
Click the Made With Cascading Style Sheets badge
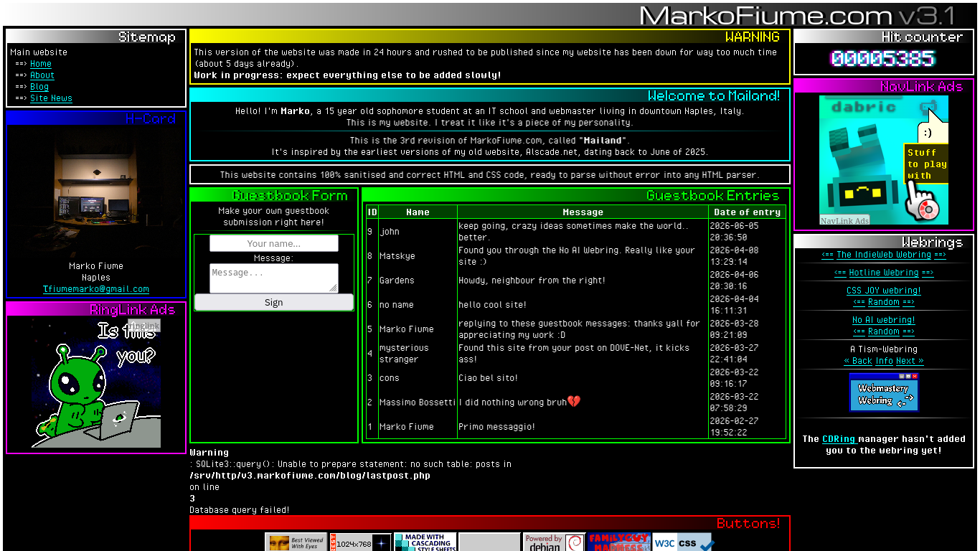425,542
